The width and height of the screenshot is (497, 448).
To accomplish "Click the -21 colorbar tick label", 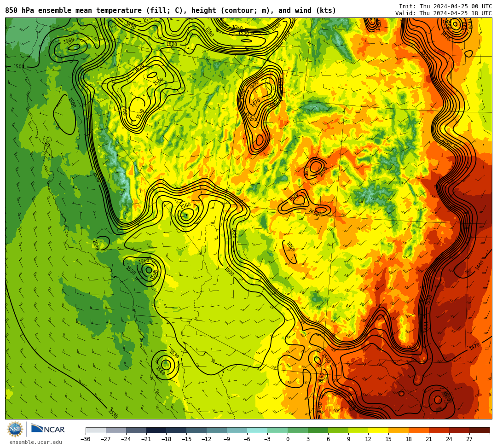I will (x=146, y=439).
